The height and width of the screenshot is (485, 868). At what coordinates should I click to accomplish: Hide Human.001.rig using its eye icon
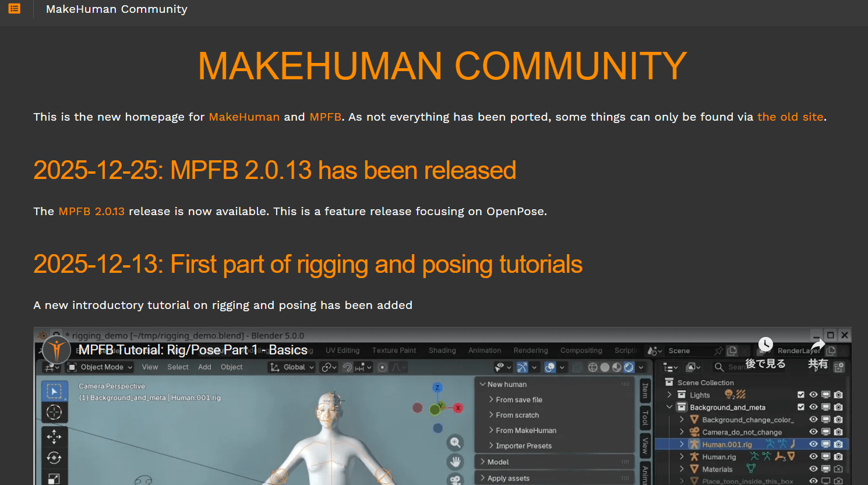(813, 444)
